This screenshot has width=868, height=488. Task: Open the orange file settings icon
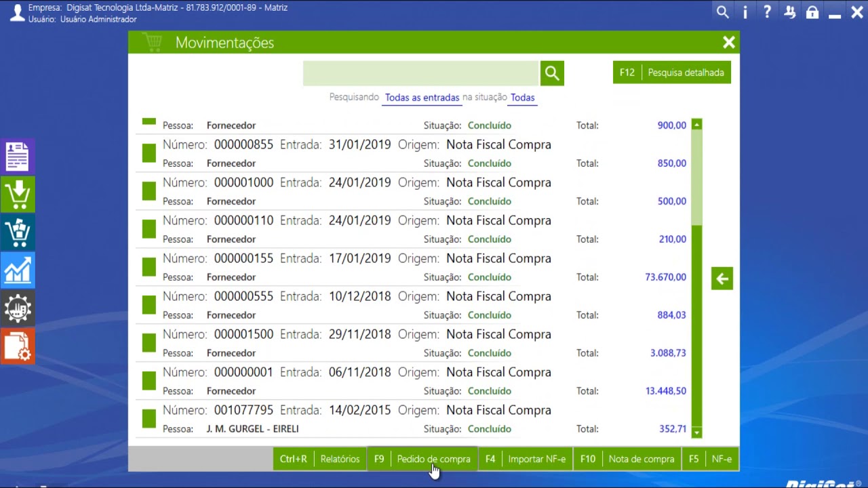[18, 346]
